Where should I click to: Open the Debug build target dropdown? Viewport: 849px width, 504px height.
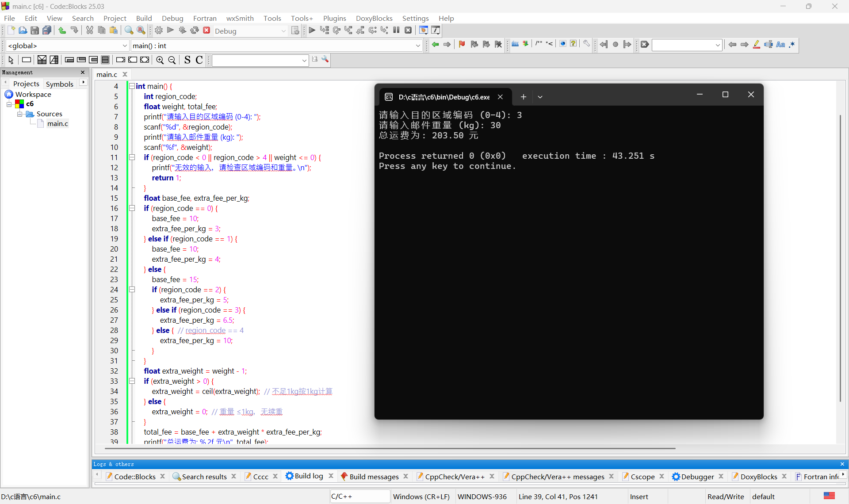point(283,31)
